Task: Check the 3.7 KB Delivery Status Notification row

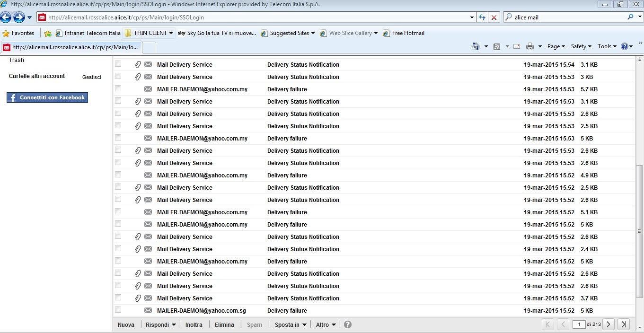Action: [x=118, y=298]
